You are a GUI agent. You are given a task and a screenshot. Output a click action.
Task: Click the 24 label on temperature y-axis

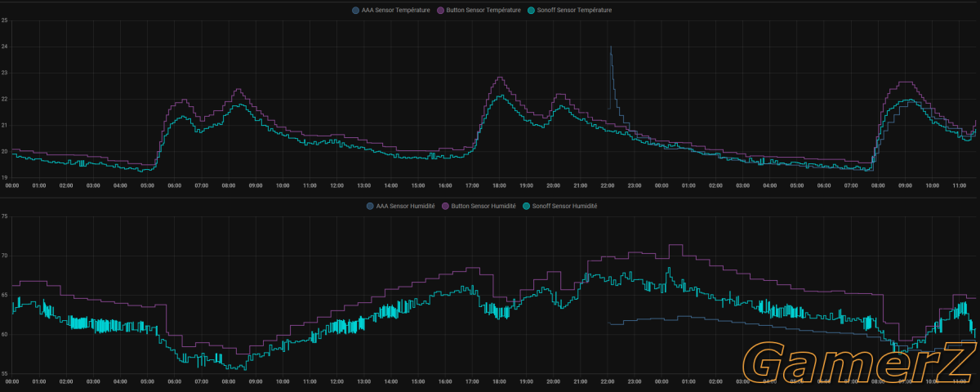click(x=4, y=47)
